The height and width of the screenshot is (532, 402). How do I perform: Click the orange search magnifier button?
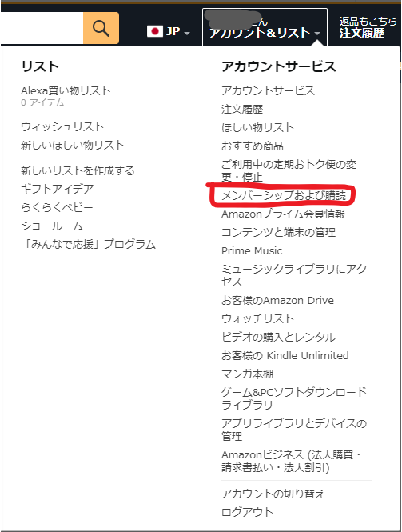click(101, 28)
